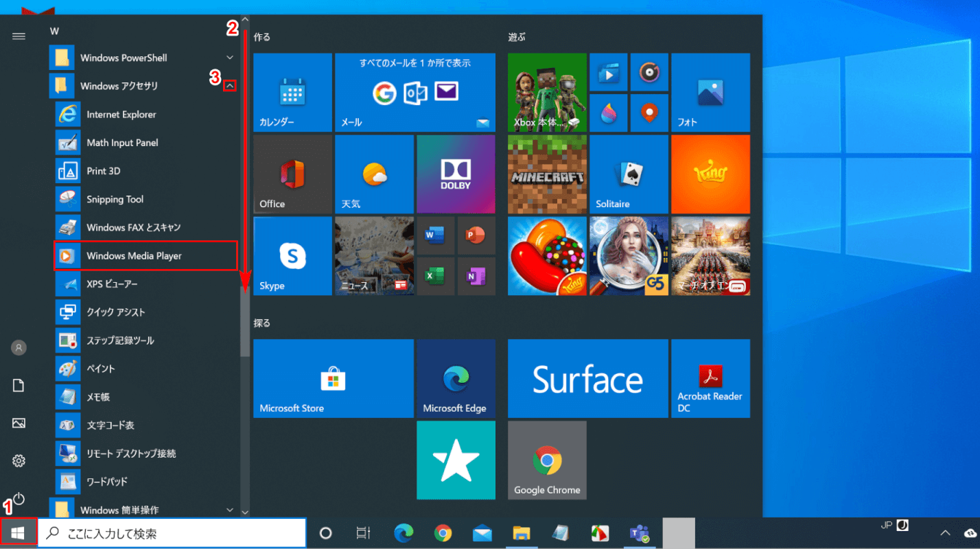
Task: Open the メール tile
Action: click(x=415, y=93)
